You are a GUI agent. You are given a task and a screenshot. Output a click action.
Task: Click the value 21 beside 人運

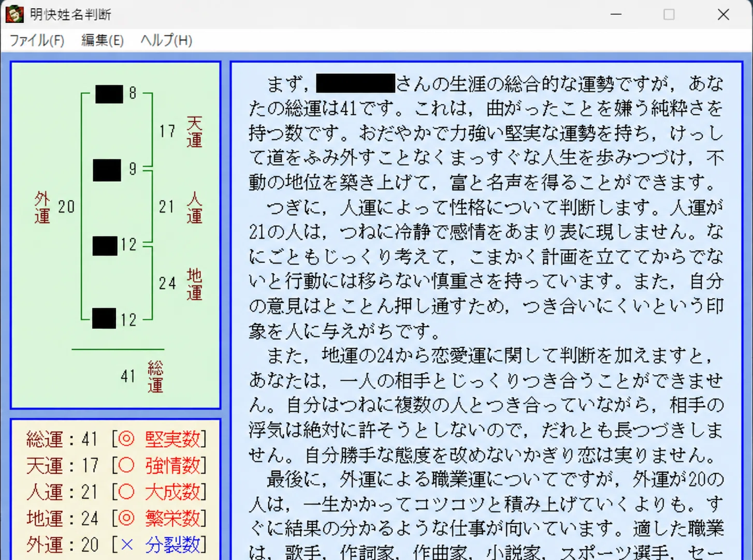[x=167, y=207]
